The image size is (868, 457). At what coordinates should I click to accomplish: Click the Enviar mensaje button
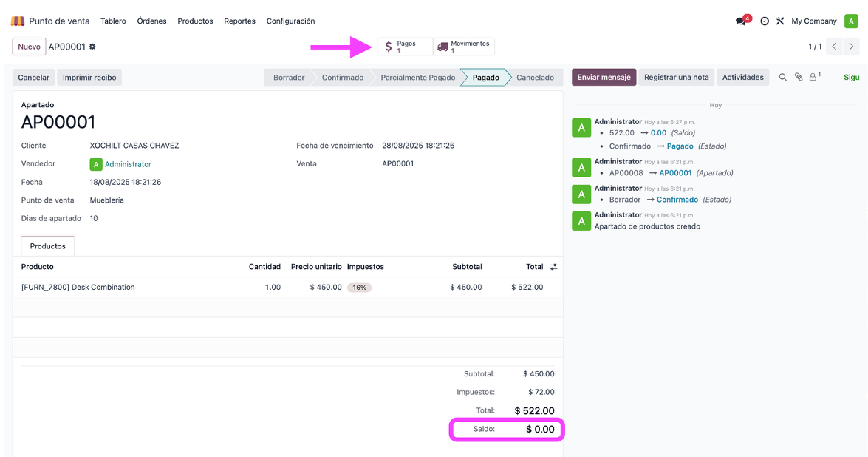(x=604, y=77)
